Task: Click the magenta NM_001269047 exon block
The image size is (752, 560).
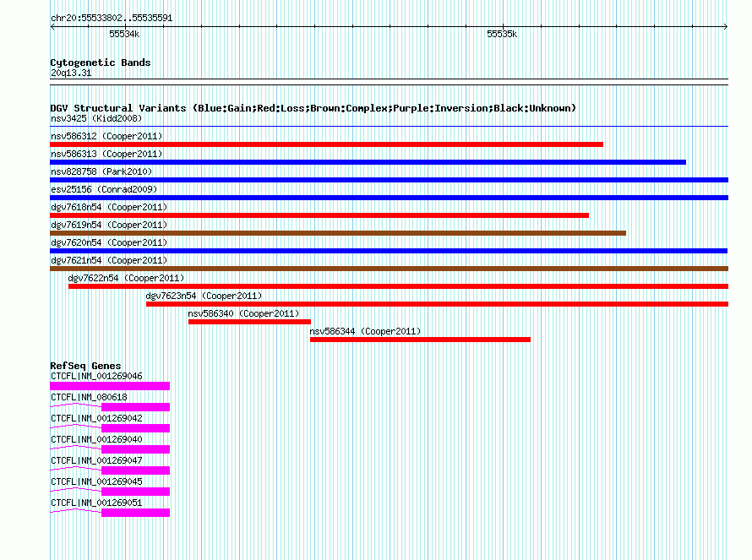Action: [136, 470]
